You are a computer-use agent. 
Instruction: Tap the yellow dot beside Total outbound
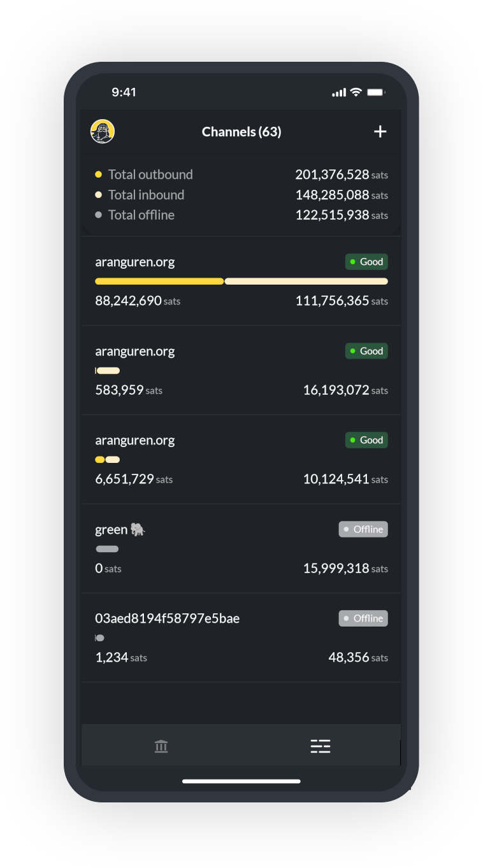[97, 174]
